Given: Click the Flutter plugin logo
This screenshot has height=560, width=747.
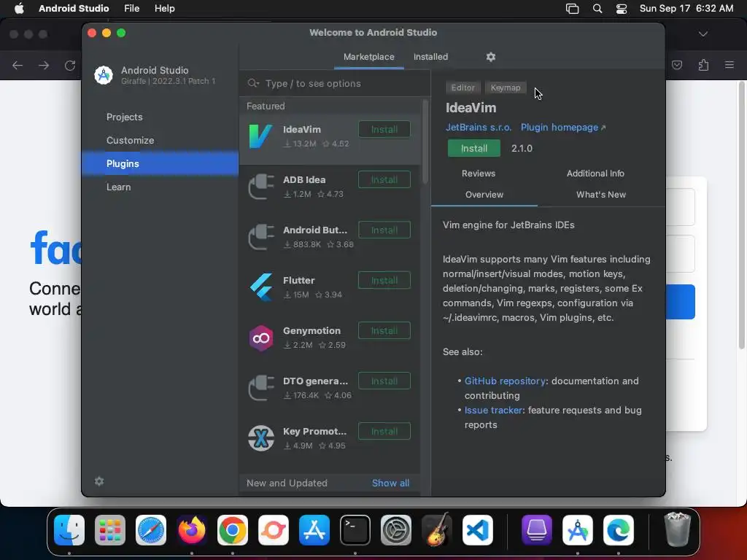Looking at the screenshot, I should pyautogui.click(x=260, y=287).
